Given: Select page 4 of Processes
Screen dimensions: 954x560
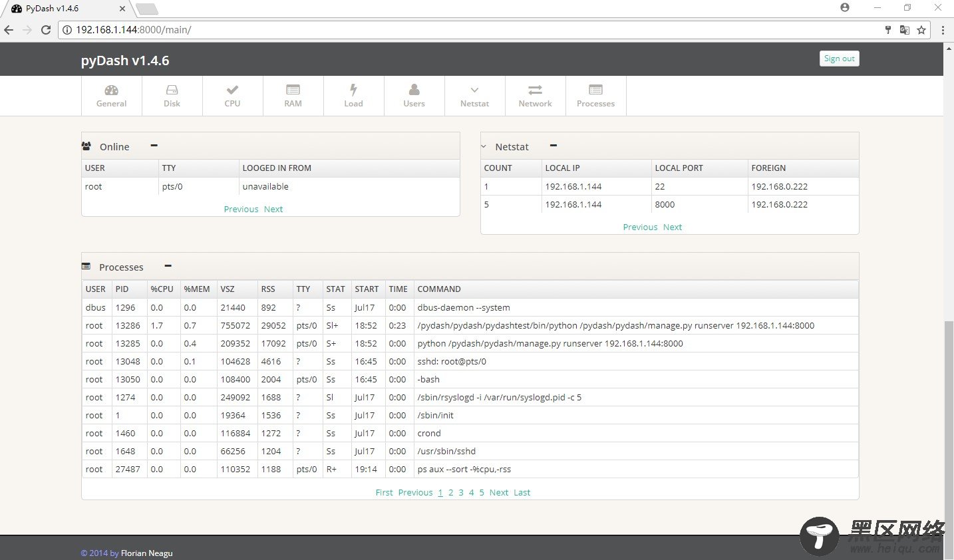Looking at the screenshot, I should tap(471, 492).
